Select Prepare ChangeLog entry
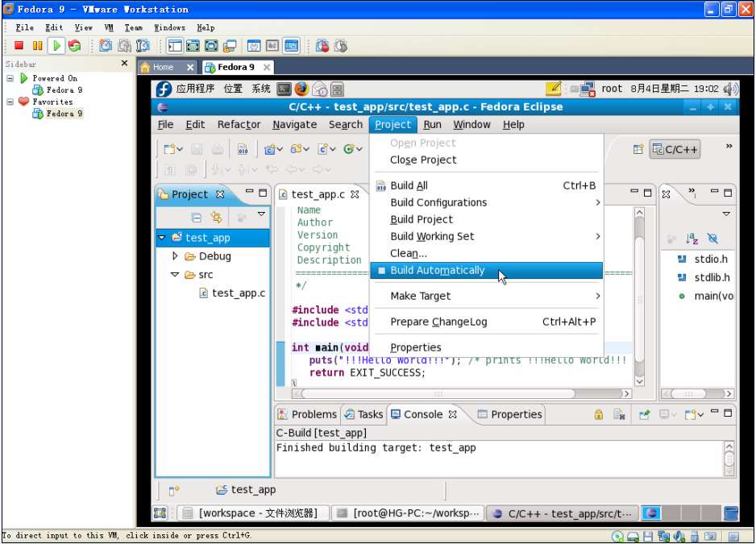This screenshot has width=756, height=544. [x=487, y=322]
